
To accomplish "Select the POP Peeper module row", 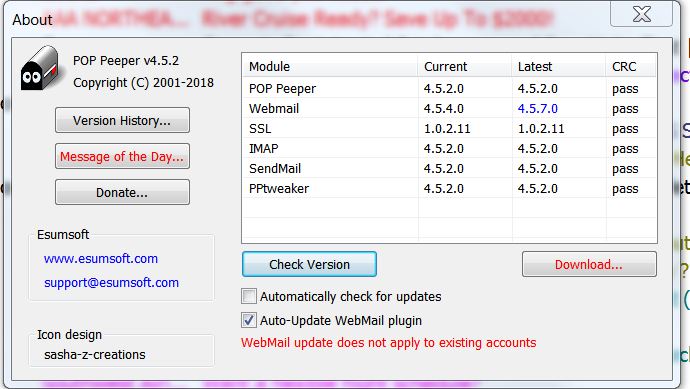I will coord(449,88).
